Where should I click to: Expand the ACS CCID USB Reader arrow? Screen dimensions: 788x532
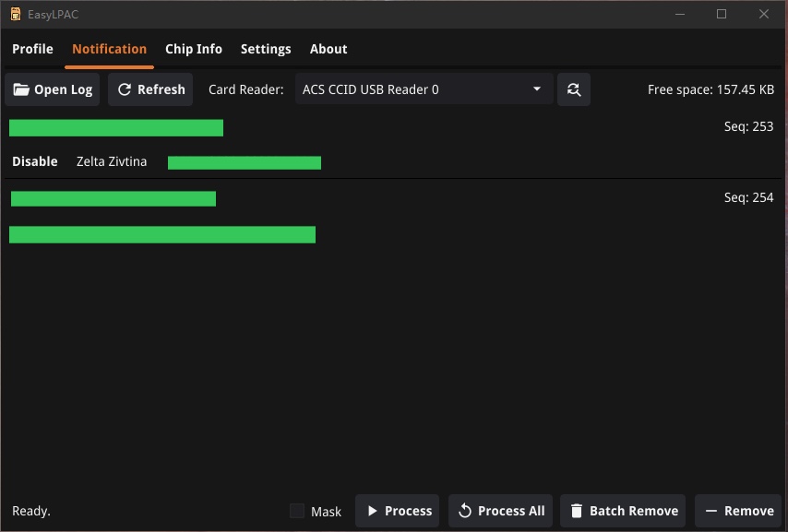coord(537,89)
